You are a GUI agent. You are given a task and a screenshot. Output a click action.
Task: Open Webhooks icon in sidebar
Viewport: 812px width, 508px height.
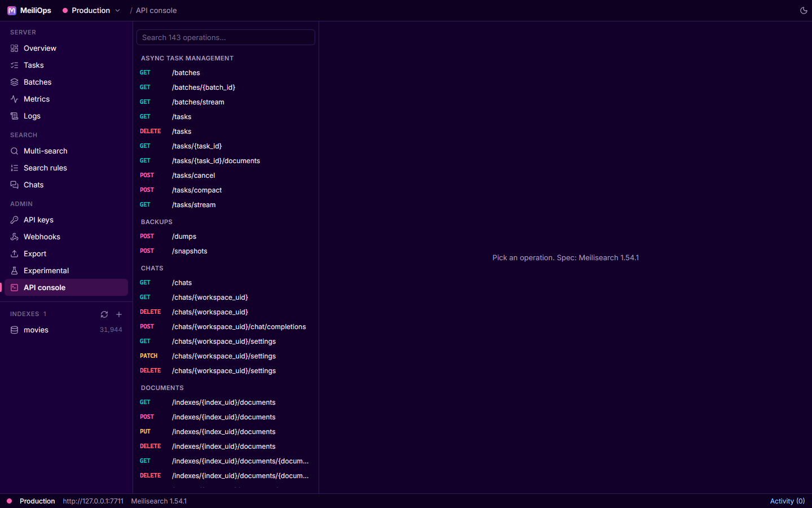tap(15, 237)
